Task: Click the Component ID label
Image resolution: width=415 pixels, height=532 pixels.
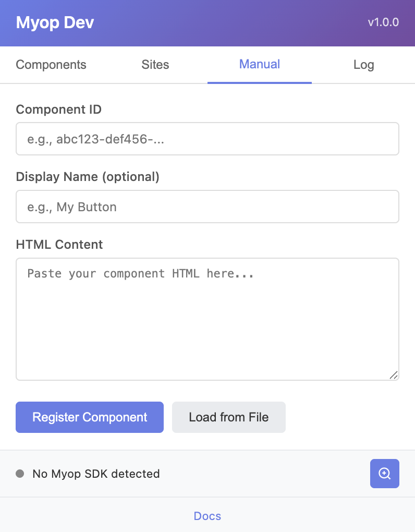Action: point(58,110)
